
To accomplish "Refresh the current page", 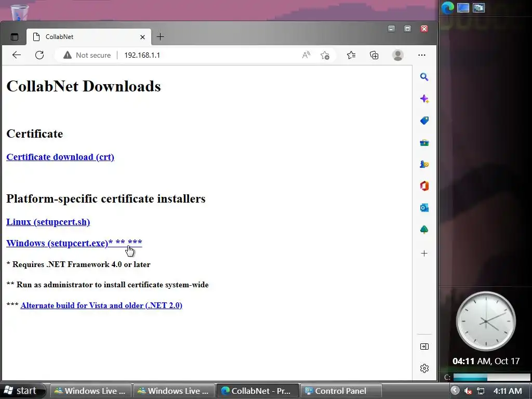I will point(39,55).
